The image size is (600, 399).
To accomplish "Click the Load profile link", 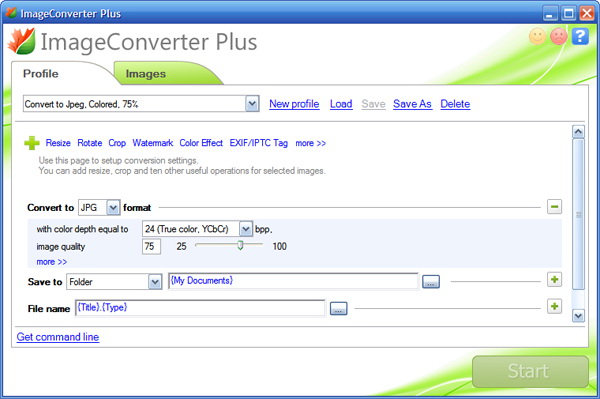I will coord(341,104).
